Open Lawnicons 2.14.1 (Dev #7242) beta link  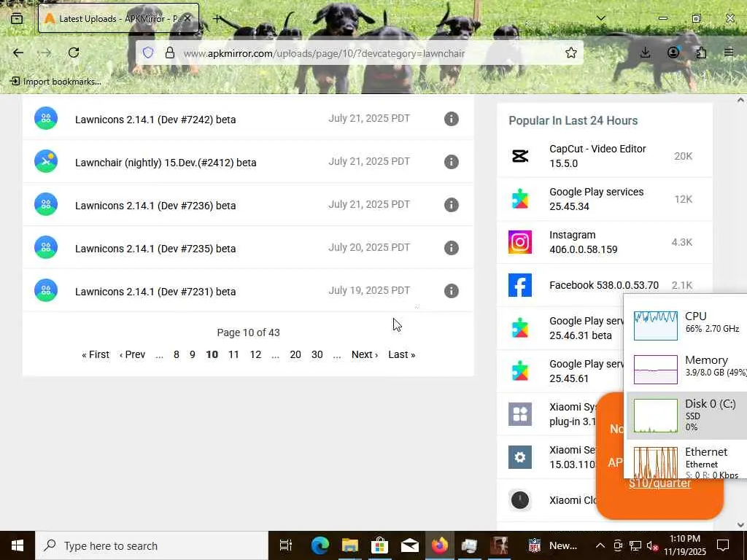click(x=155, y=120)
